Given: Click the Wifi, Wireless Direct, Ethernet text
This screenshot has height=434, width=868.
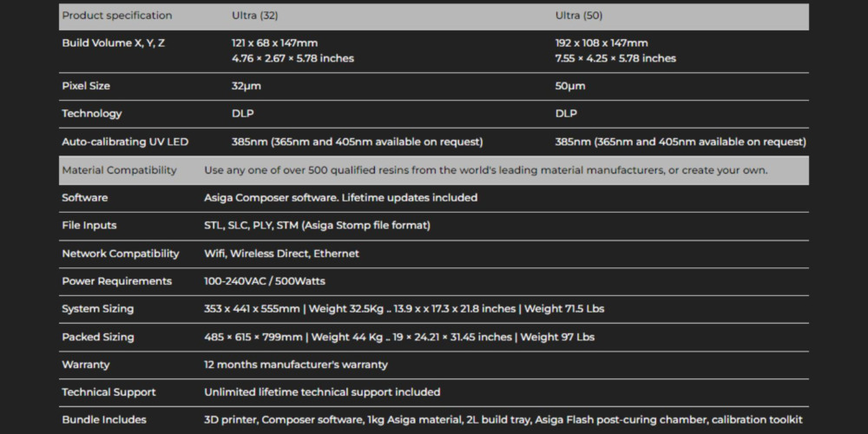Looking at the screenshot, I should [x=281, y=253].
